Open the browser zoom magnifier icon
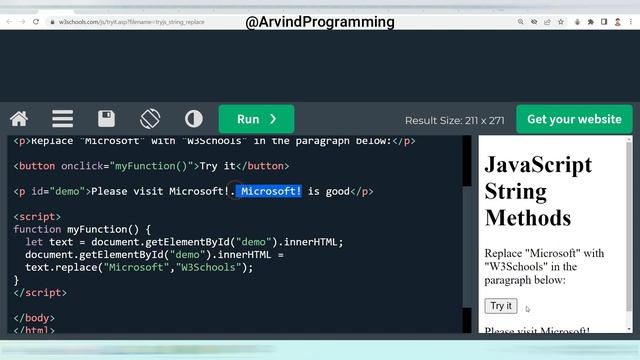 click(520, 22)
